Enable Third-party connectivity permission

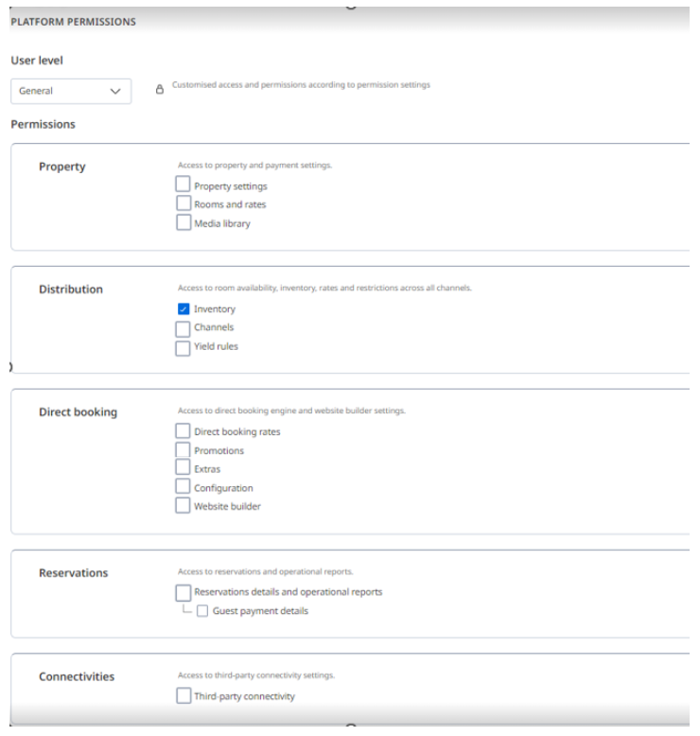click(x=184, y=697)
